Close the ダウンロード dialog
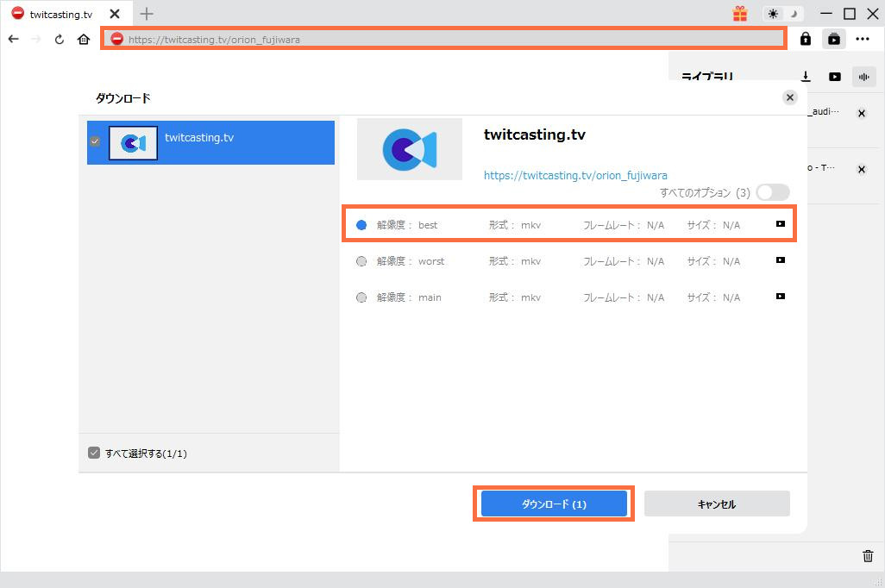885x588 pixels. 789,97
